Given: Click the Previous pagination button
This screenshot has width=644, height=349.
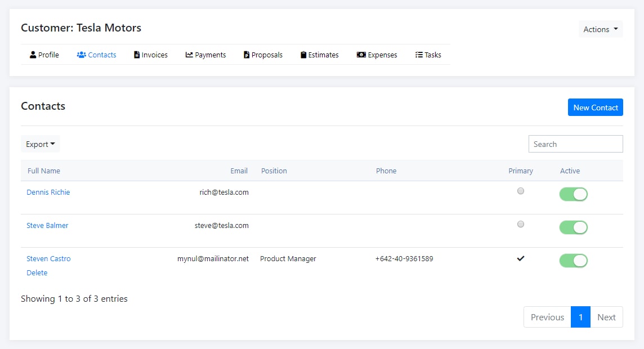Looking at the screenshot, I should click(x=548, y=317).
